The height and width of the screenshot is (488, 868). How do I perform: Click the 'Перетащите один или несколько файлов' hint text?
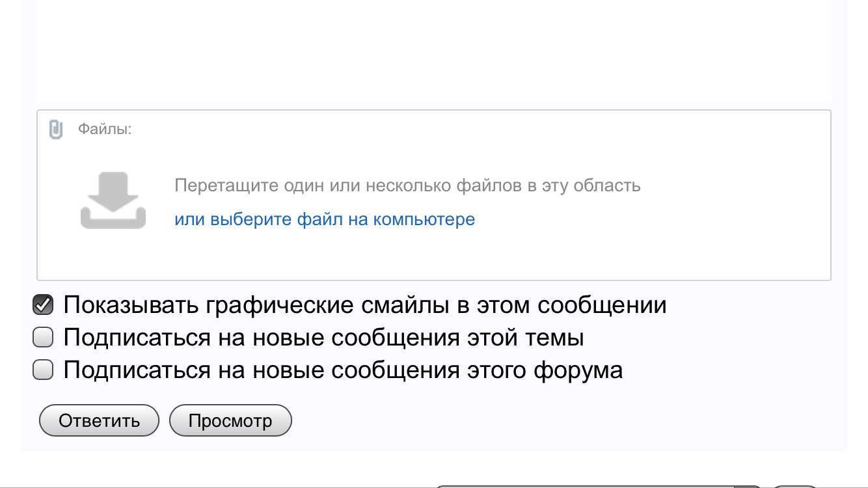[x=407, y=185]
